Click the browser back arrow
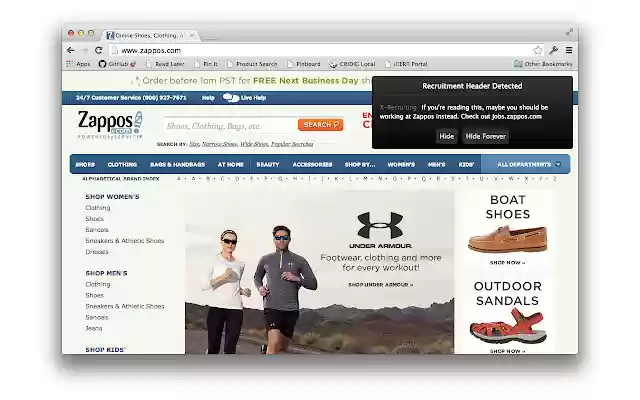The height and width of the screenshot is (400, 640). click(71, 50)
